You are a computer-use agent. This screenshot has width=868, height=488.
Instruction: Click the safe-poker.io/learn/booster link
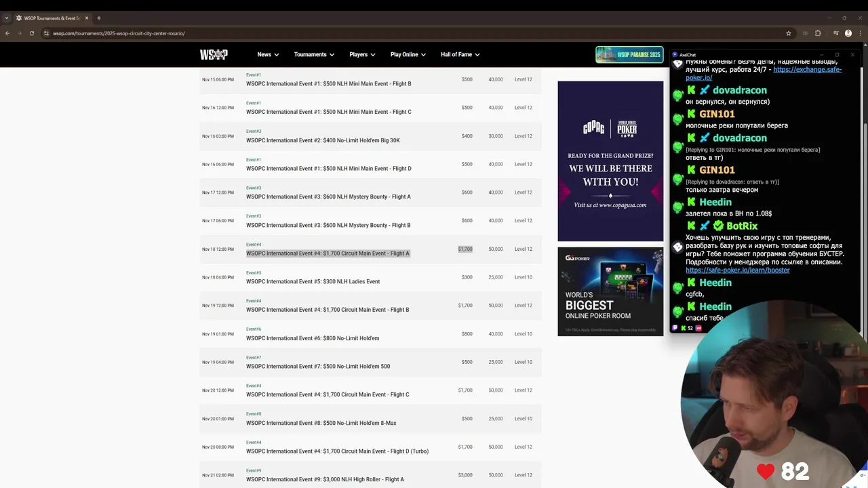point(738,270)
